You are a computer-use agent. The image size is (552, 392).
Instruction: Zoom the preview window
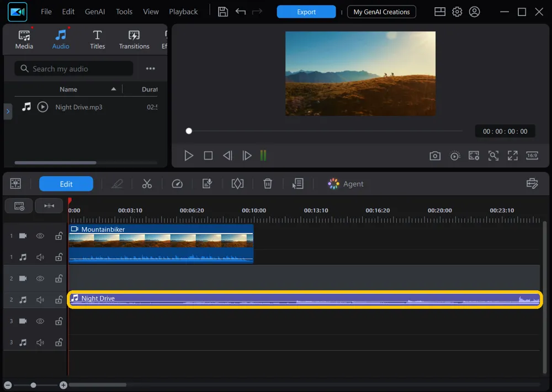click(493, 156)
